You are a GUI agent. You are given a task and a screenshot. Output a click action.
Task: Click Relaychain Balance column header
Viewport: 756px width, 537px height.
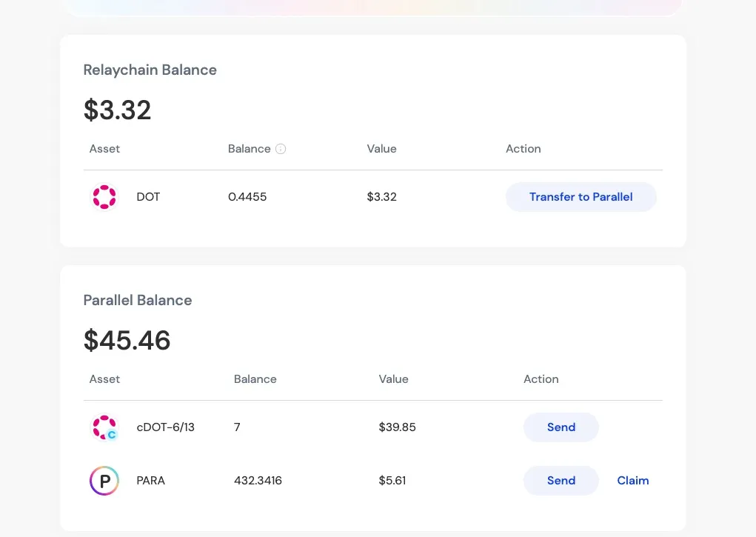250,149
